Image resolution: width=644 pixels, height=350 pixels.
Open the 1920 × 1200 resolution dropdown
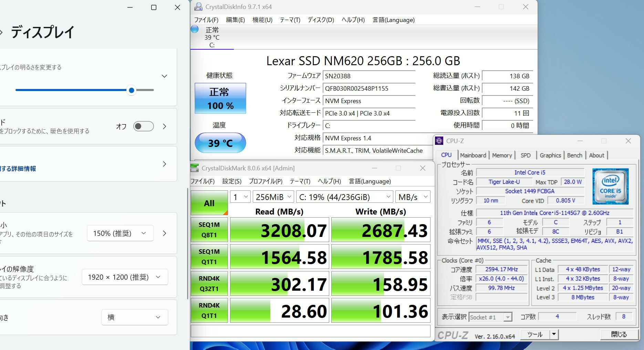[x=125, y=277]
